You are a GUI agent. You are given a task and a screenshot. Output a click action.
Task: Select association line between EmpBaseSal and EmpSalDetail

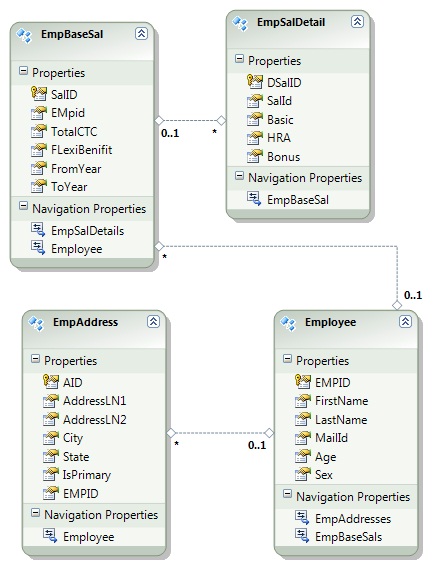click(x=190, y=120)
